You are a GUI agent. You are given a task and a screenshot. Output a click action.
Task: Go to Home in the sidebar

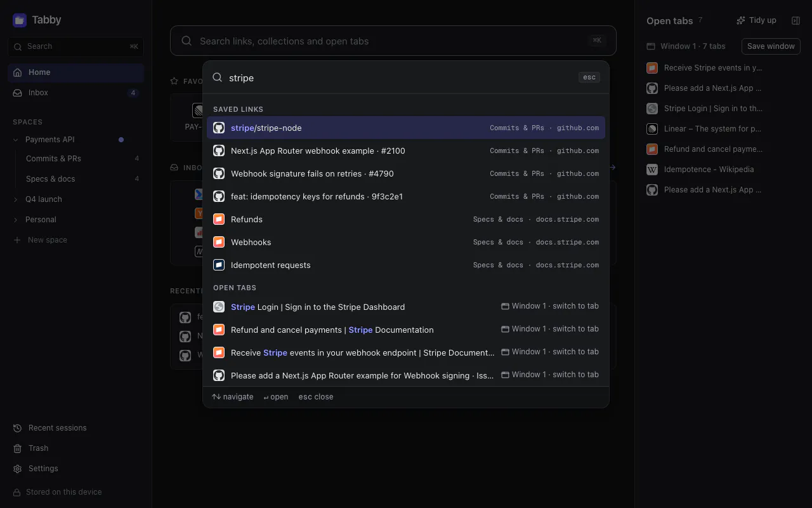76,72
